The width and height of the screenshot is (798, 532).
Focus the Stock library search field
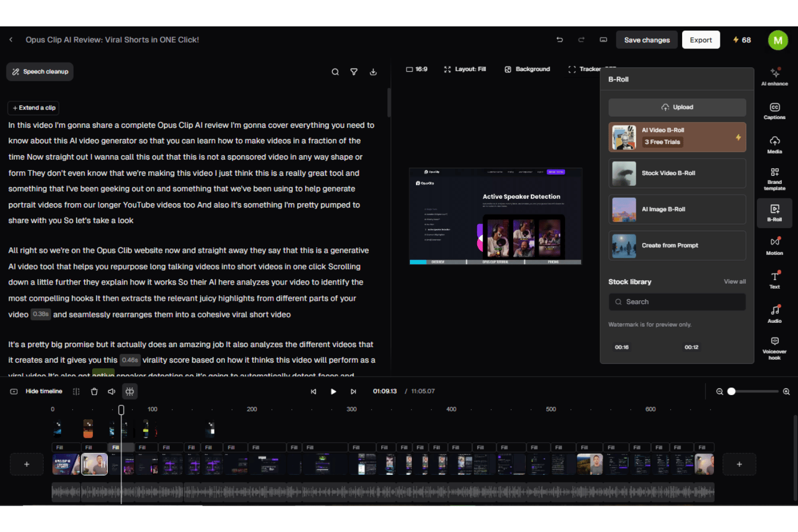[677, 302]
